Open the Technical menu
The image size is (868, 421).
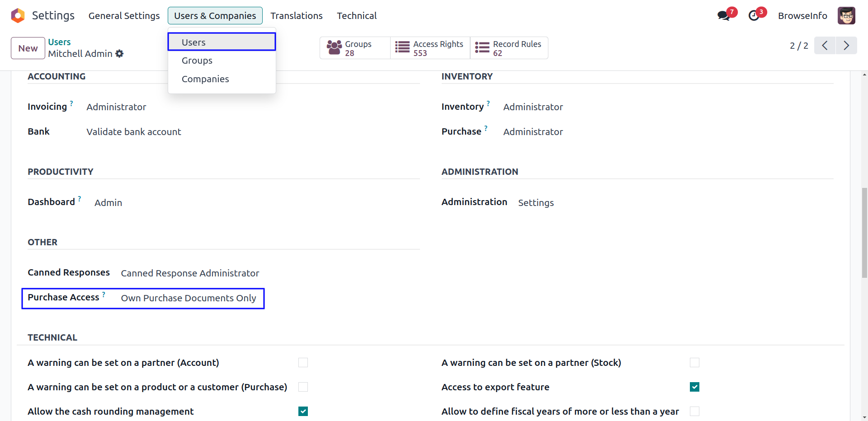(x=356, y=16)
